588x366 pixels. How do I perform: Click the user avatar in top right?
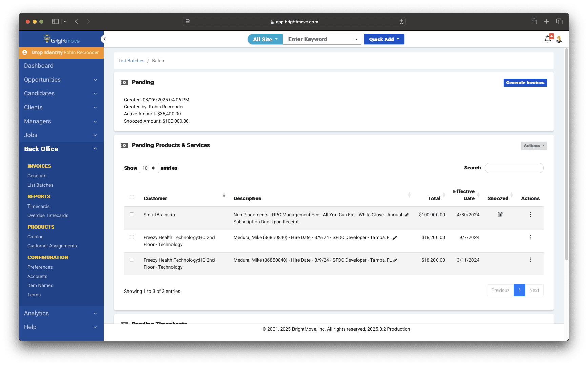coord(559,39)
